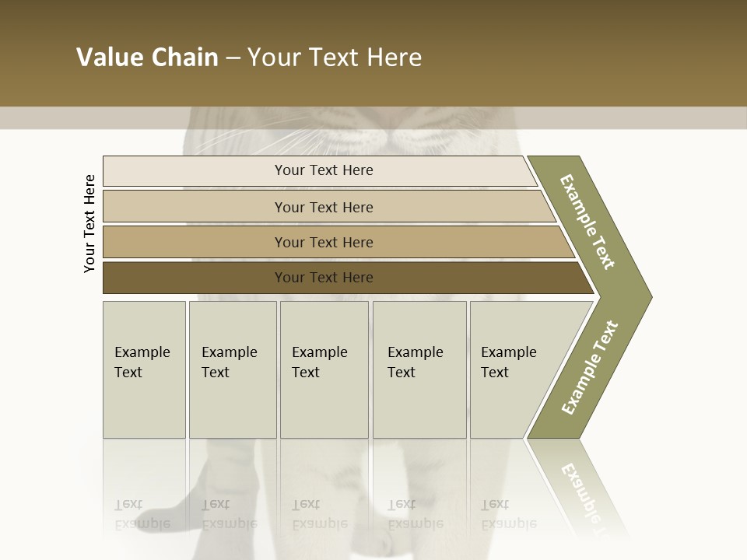Select the lower Example Text on green chevron
Screen dimensions: 747x560
589,367
